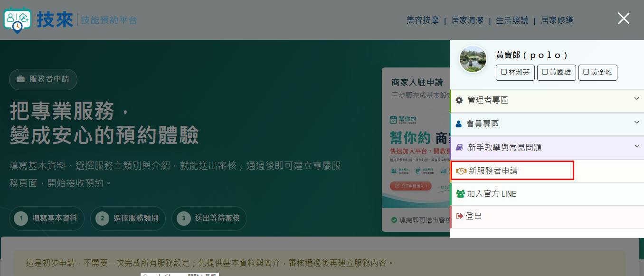Click the 技來 platform logo

tap(70, 20)
